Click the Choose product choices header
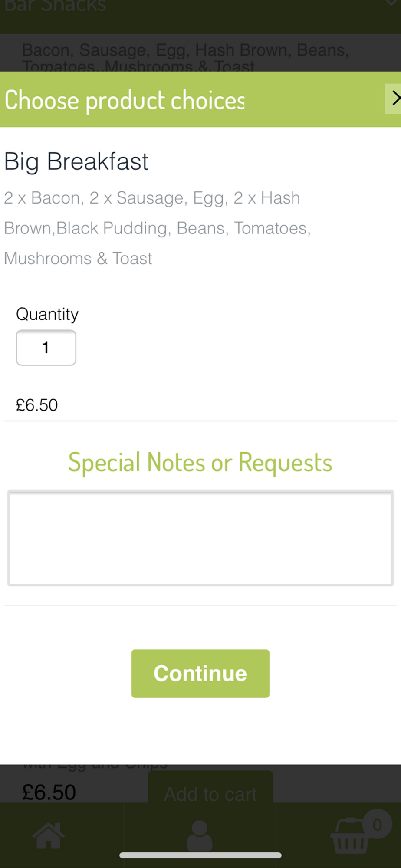 tap(125, 100)
